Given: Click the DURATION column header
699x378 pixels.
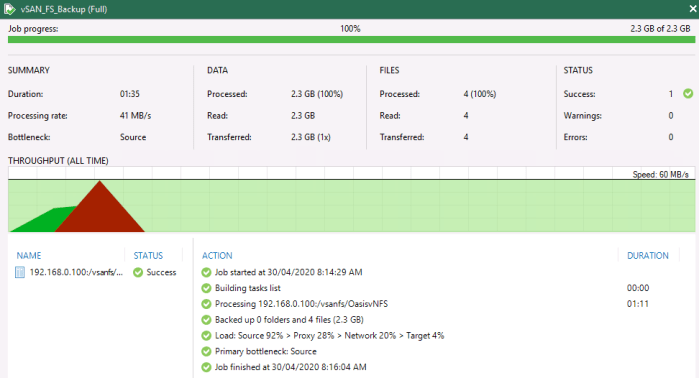Looking at the screenshot, I should coord(648,255).
